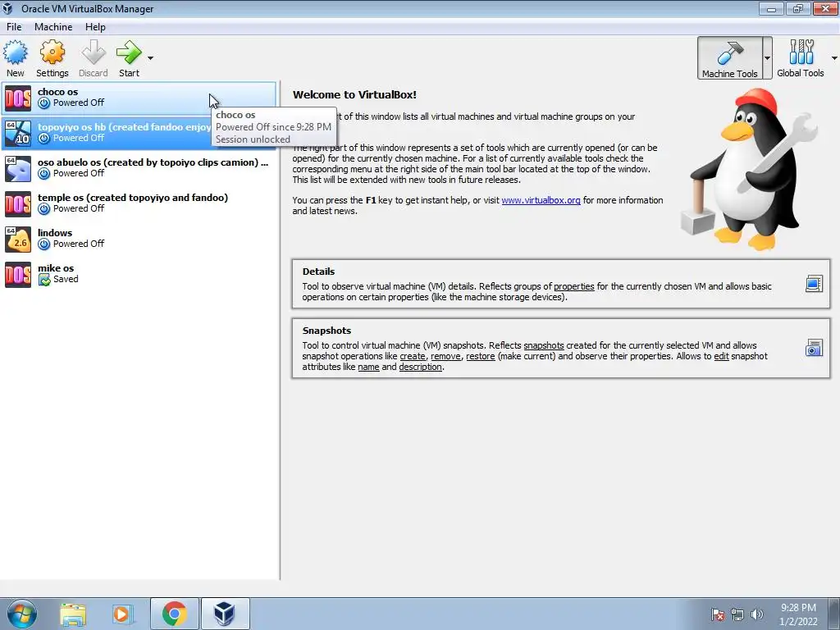Follow the edit link in Snapshots
The image size is (840, 630).
(x=721, y=356)
